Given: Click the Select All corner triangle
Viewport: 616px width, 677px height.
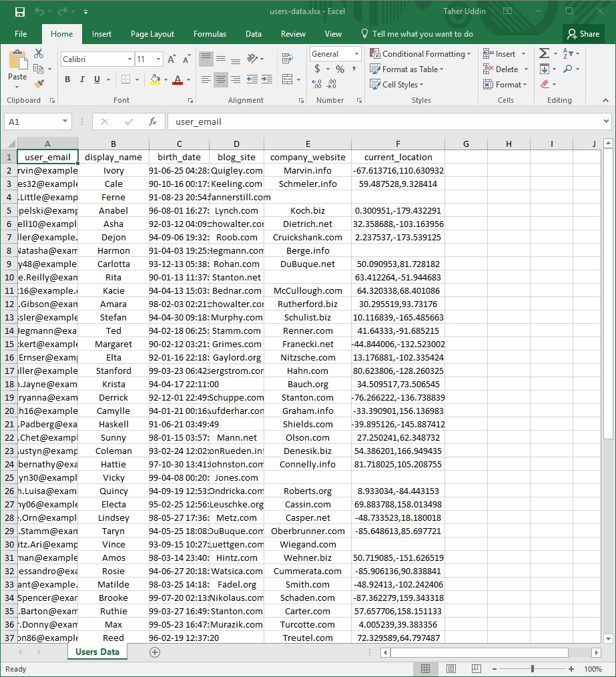Looking at the screenshot, I should 11,144.
